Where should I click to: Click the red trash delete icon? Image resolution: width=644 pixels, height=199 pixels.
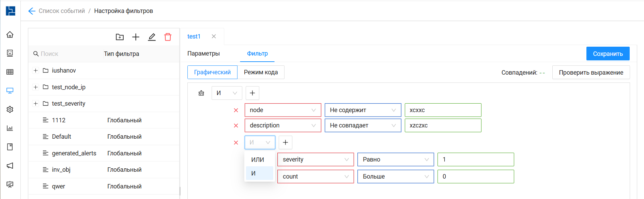168,37
